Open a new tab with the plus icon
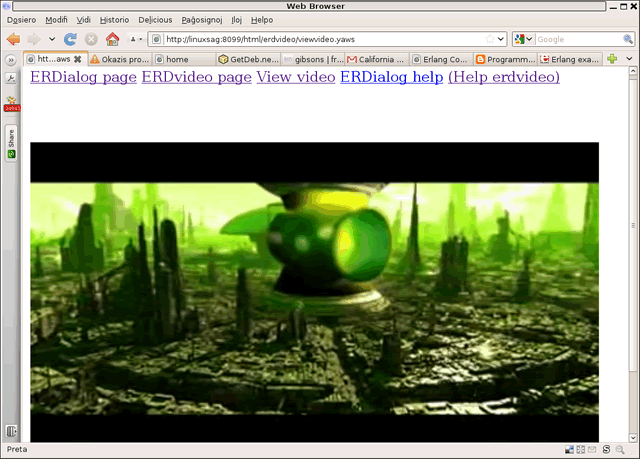Screen dimensions: 640x459 (x=612, y=59)
